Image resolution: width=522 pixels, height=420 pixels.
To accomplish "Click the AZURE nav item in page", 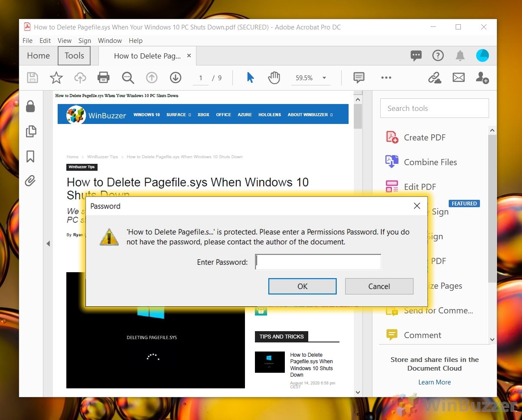I will pyautogui.click(x=245, y=115).
